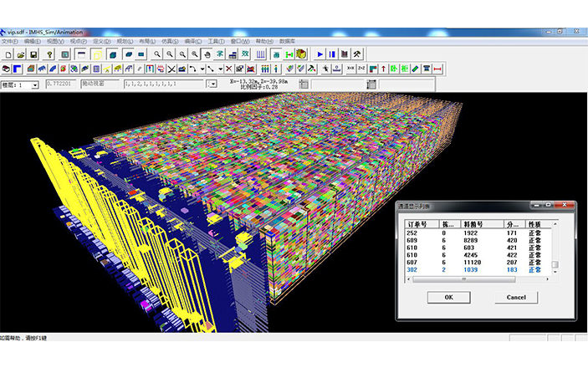The height and width of the screenshot is (368, 588).
Task: Click the 订单号 column header
Action: (x=417, y=224)
